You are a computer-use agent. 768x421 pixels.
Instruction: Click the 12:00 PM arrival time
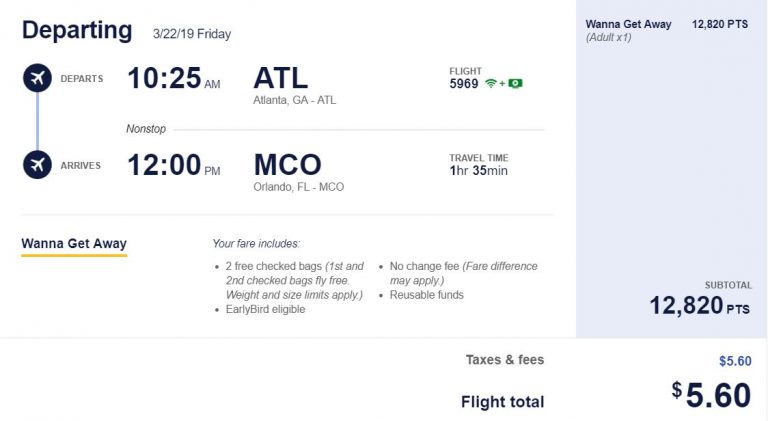173,166
